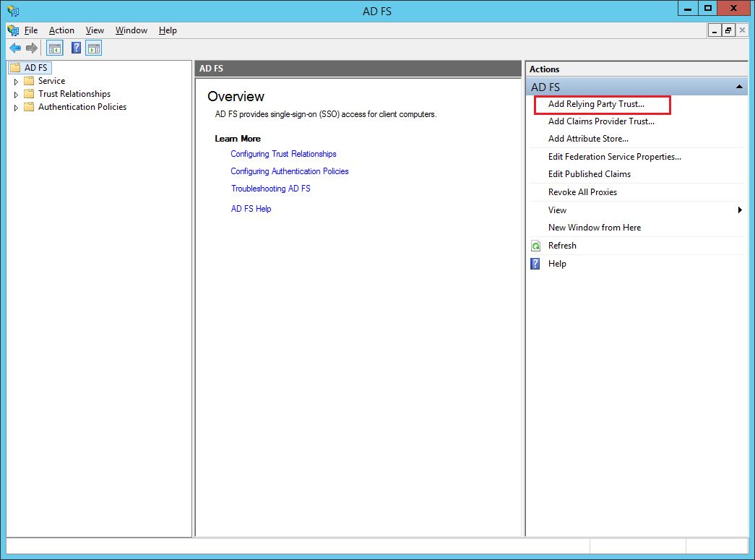The image size is (755, 560).
Task: Click Edit Published Claims action
Action: (x=590, y=174)
